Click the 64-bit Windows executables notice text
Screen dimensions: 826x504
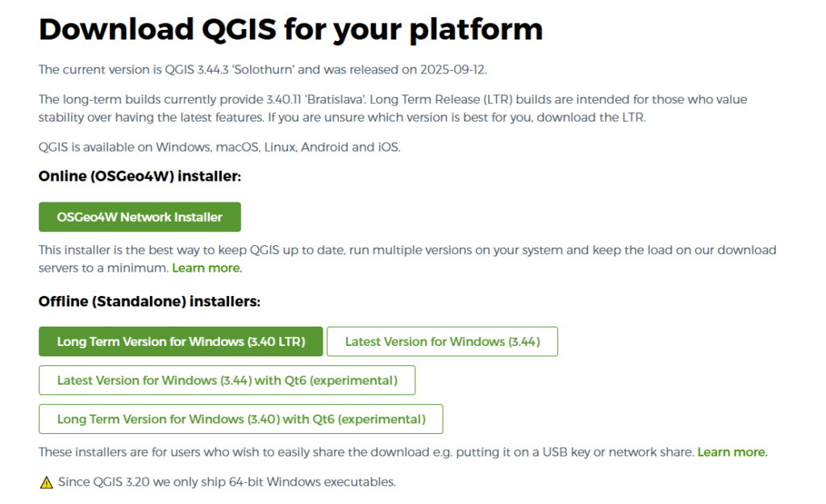[227, 482]
